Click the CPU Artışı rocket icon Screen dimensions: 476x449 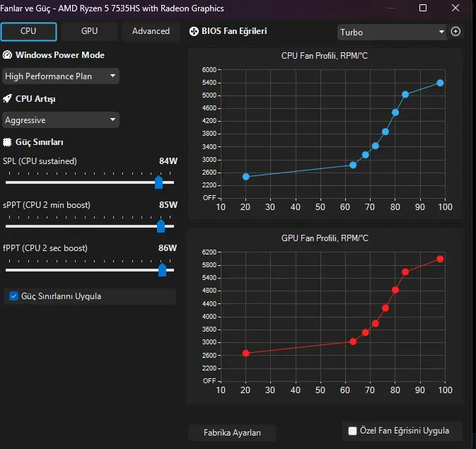coord(7,99)
